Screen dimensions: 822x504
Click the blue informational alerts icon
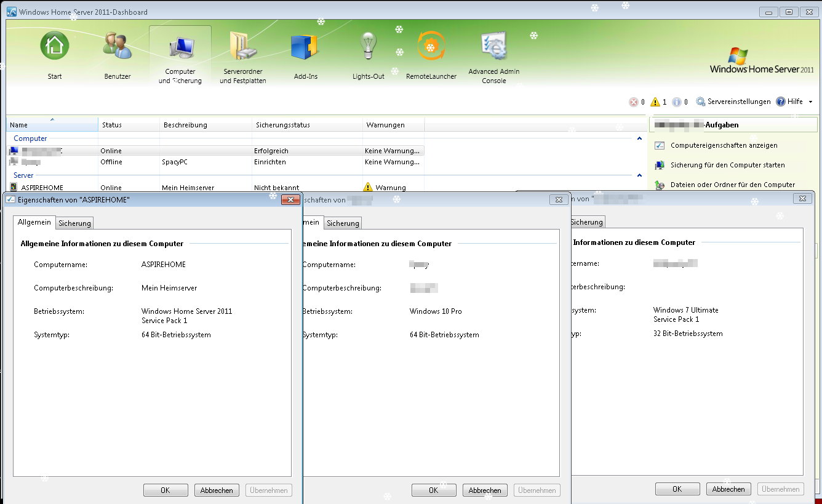pos(676,102)
